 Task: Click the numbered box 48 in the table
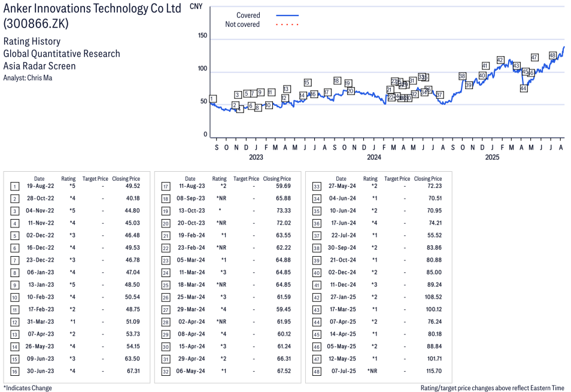click(317, 372)
